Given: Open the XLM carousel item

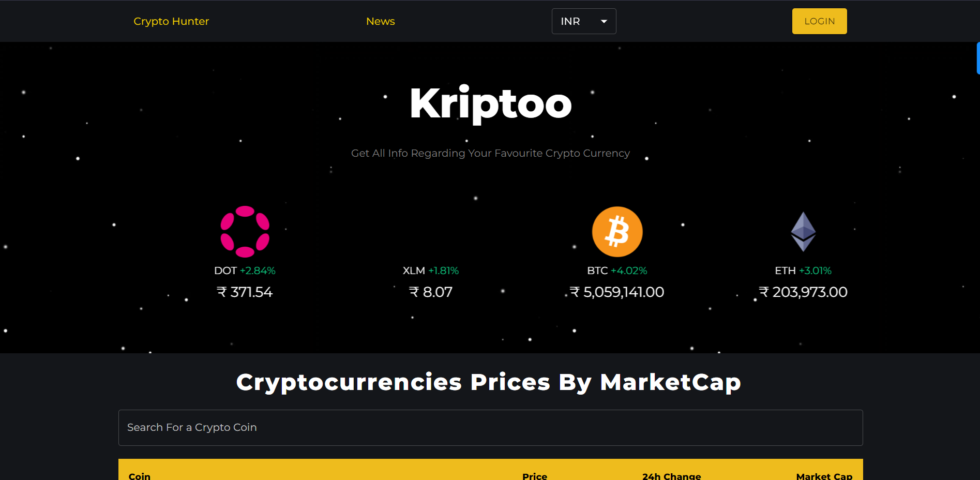Looking at the screenshot, I should click(431, 271).
